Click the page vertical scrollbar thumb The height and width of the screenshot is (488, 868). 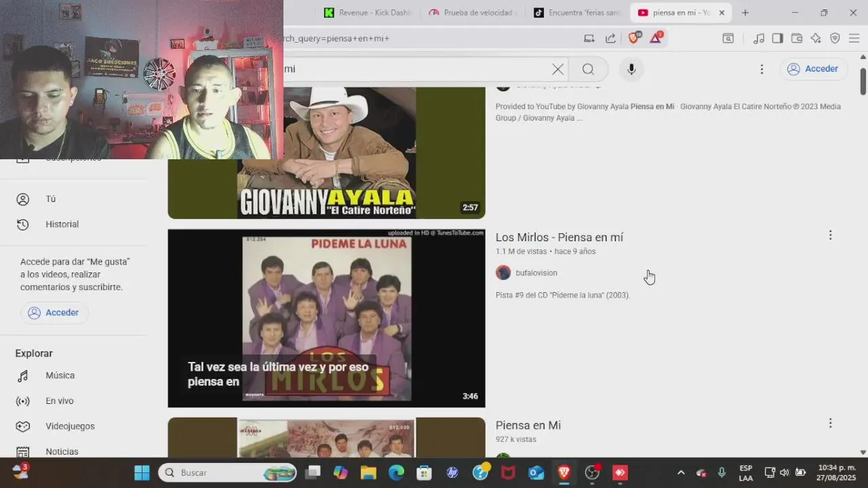tap(863, 81)
